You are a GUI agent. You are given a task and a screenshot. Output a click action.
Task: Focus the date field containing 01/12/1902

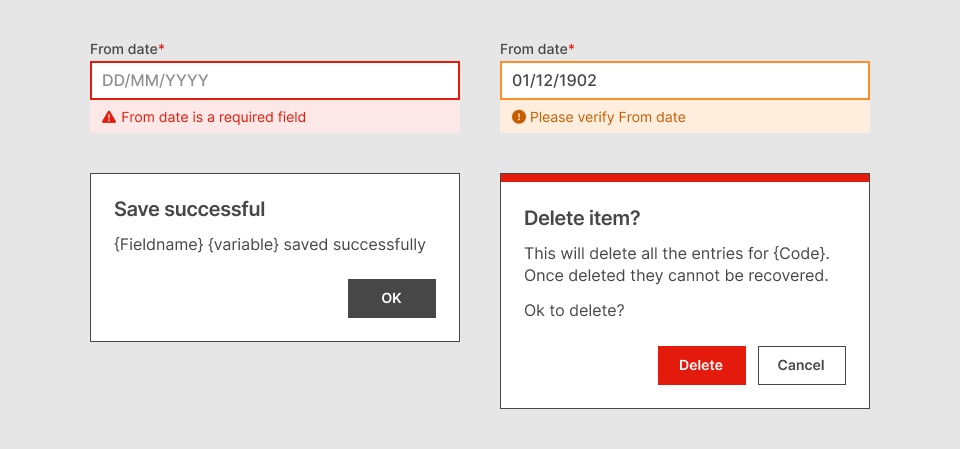(685, 81)
